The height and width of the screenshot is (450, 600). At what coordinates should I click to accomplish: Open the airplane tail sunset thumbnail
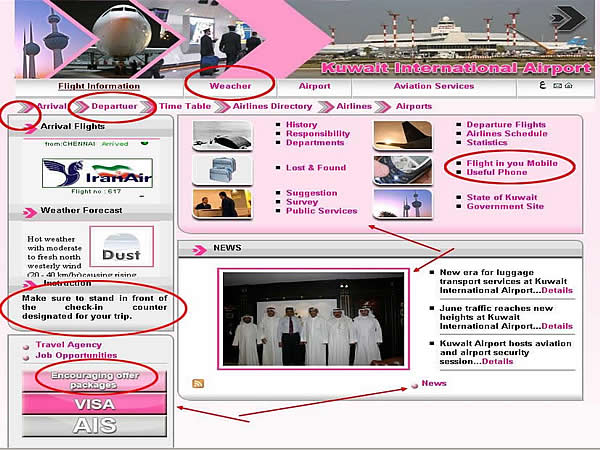[x=403, y=135]
